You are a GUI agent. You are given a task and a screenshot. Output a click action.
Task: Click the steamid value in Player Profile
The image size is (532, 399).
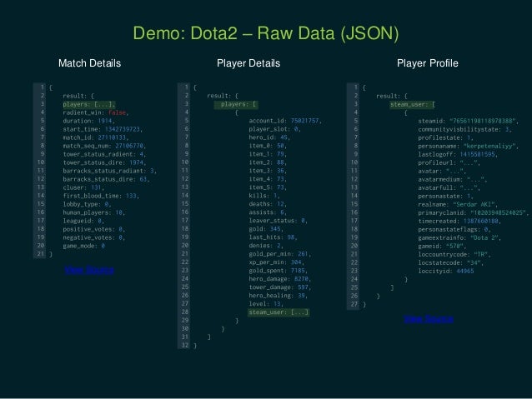(x=483, y=121)
